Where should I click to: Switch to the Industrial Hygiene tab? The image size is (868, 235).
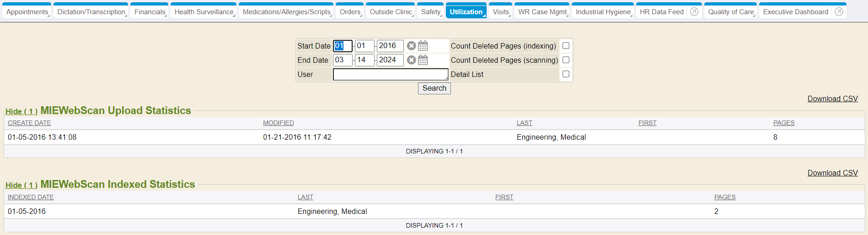point(603,12)
